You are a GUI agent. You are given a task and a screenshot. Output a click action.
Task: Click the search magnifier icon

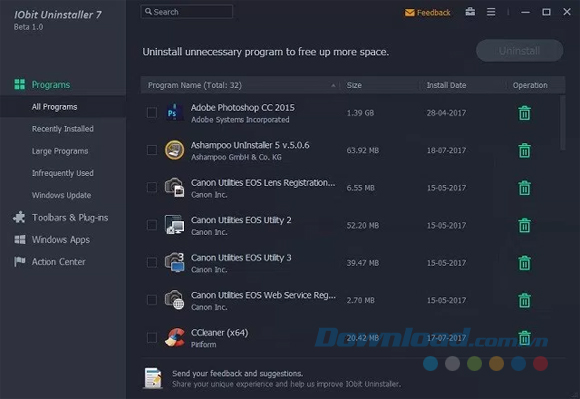[148, 12]
